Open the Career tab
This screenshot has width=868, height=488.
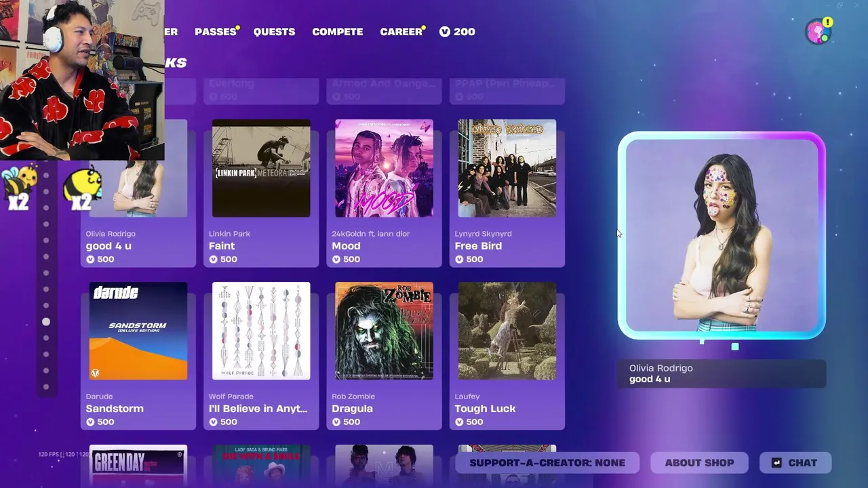pos(401,32)
